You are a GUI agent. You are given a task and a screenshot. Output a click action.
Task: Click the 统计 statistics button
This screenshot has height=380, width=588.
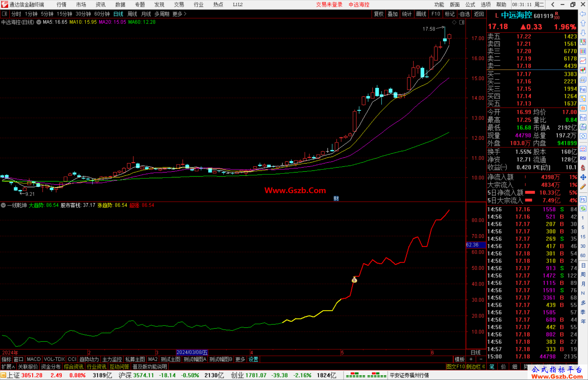pos(407,14)
